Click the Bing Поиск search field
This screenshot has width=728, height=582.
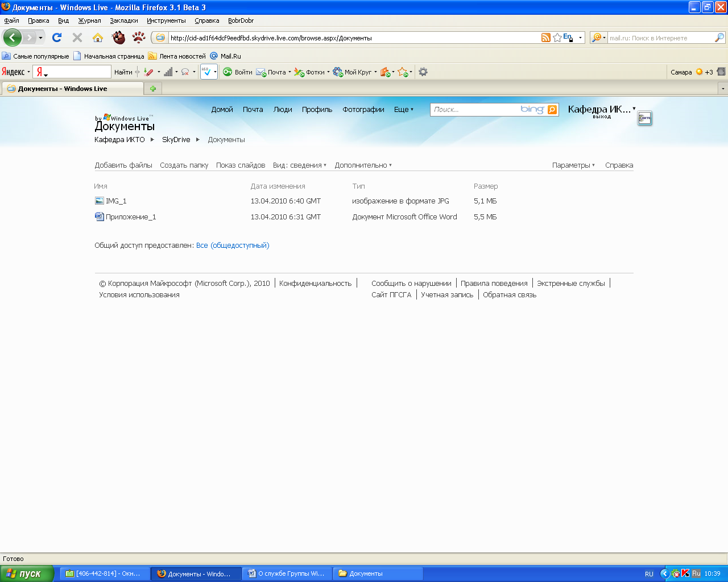[x=475, y=110]
